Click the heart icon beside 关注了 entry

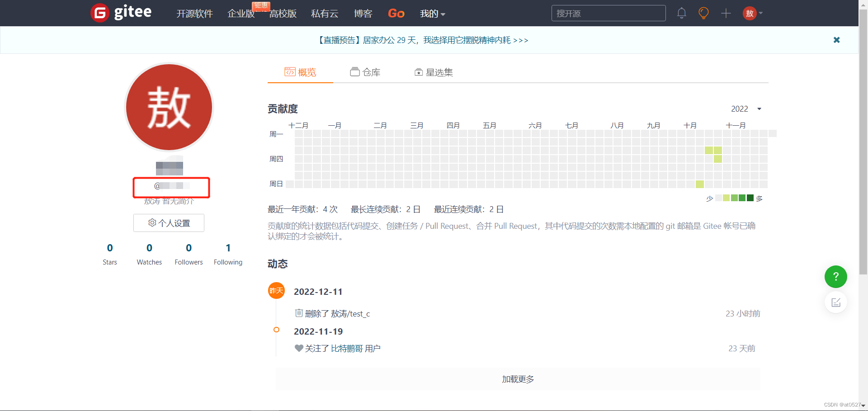[x=299, y=348]
